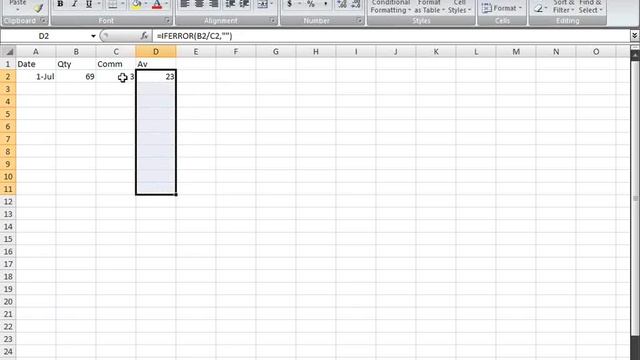Apply the red font color

(x=157, y=4)
